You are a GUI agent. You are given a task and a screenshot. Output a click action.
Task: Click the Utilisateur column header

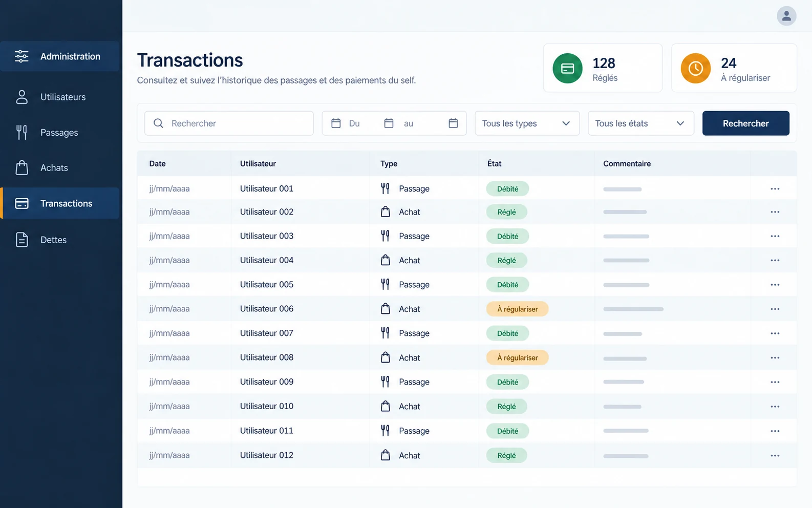(258, 164)
